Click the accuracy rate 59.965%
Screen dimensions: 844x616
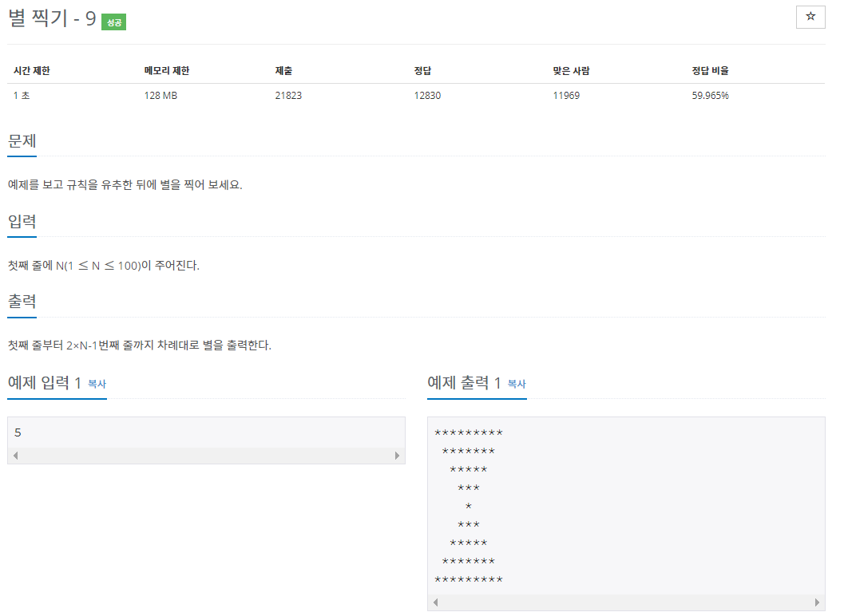(710, 96)
